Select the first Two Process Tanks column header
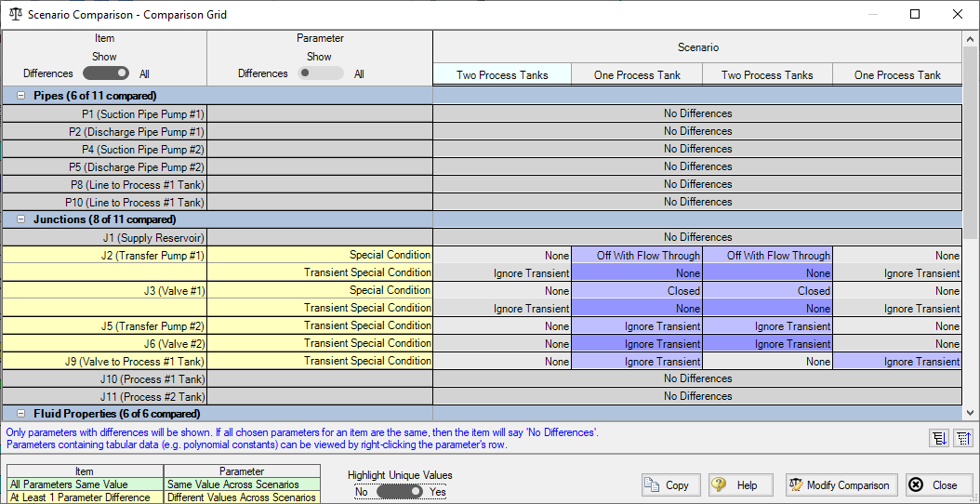Screen dimensions: 980x504 click(502, 75)
